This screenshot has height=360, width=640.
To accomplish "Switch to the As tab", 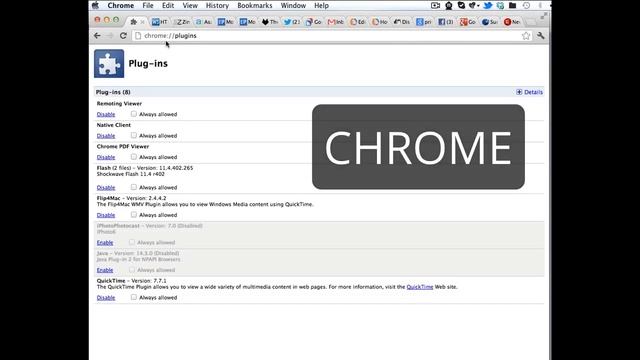I will click(204, 22).
